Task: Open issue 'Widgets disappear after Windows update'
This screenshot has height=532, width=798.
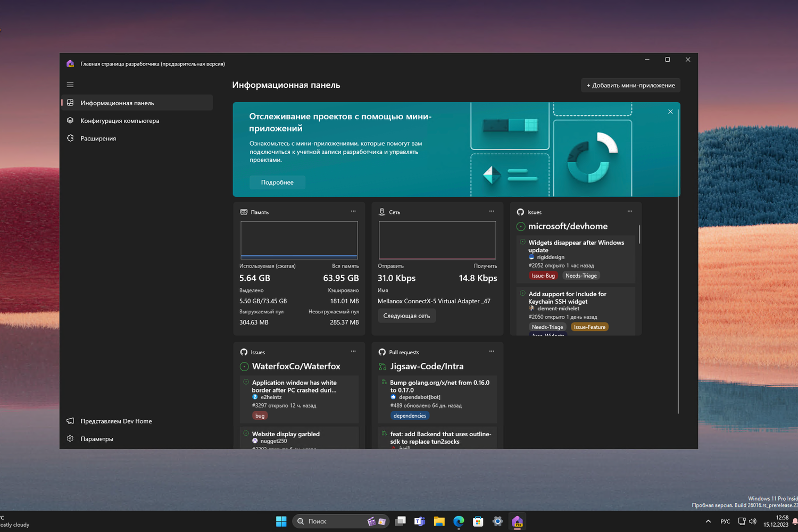Action: point(576,246)
